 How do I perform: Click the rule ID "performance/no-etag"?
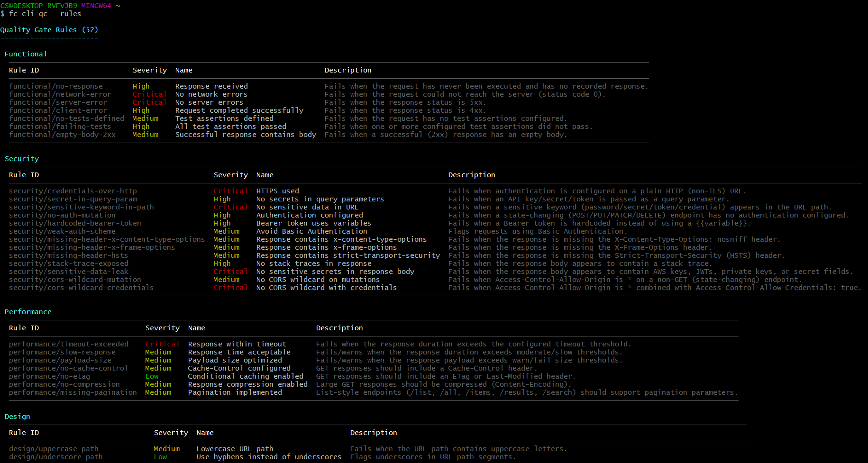coord(49,376)
